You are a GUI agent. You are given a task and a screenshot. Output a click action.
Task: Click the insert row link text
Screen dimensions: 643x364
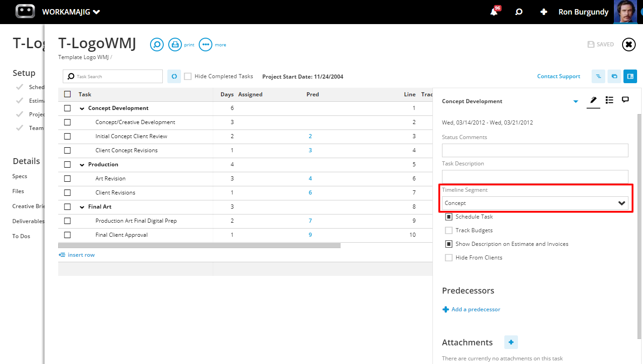coord(81,255)
